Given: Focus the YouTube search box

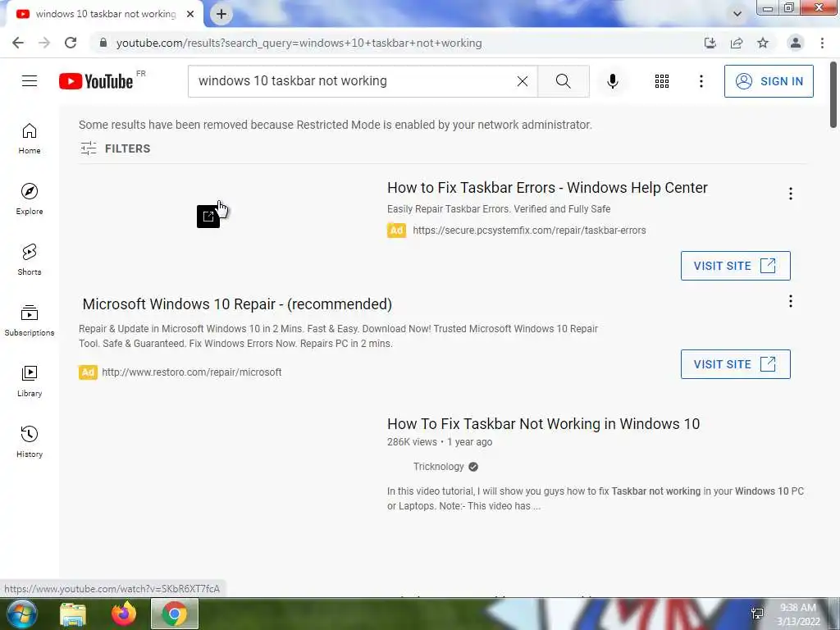Looking at the screenshot, I should pos(354,81).
